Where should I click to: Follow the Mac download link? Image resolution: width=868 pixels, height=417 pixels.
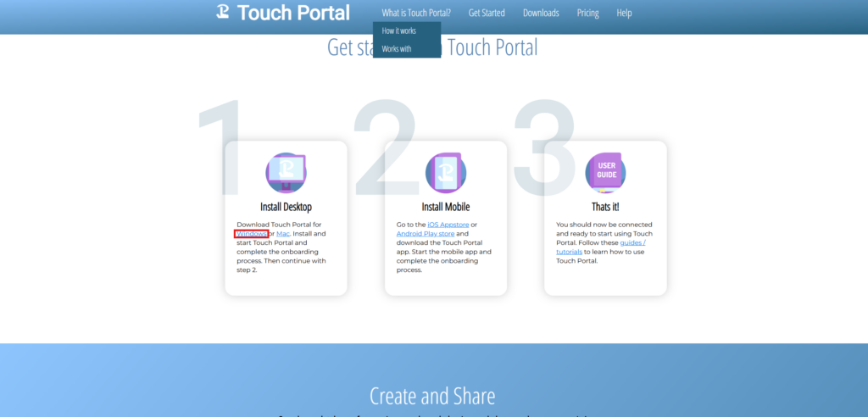pyautogui.click(x=283, y=233)
